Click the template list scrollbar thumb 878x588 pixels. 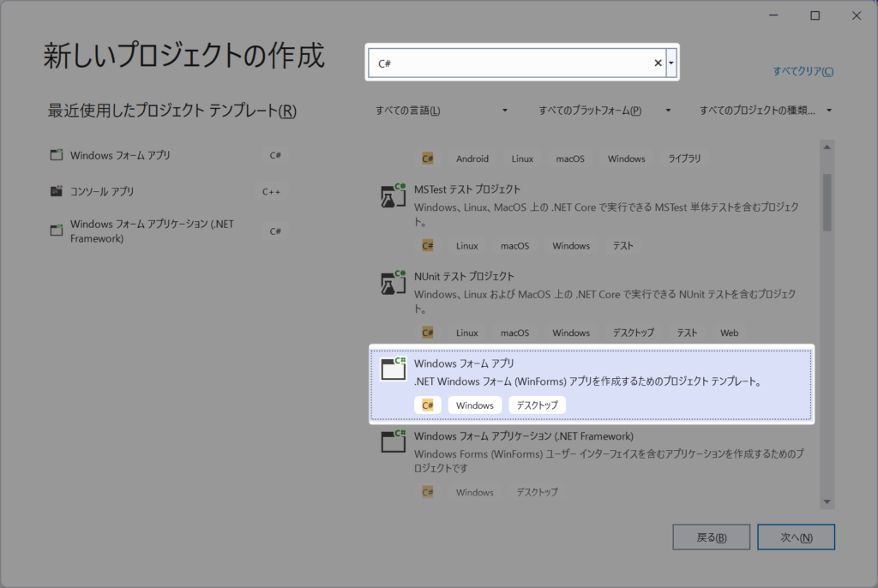[827, 202]
